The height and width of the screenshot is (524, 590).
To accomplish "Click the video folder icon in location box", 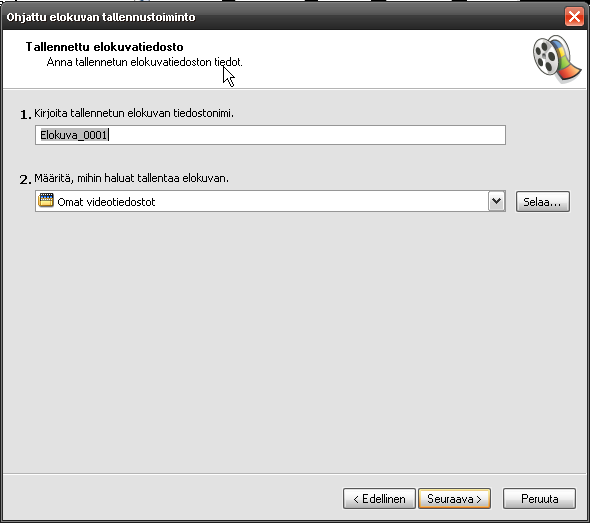I will 46,200.
